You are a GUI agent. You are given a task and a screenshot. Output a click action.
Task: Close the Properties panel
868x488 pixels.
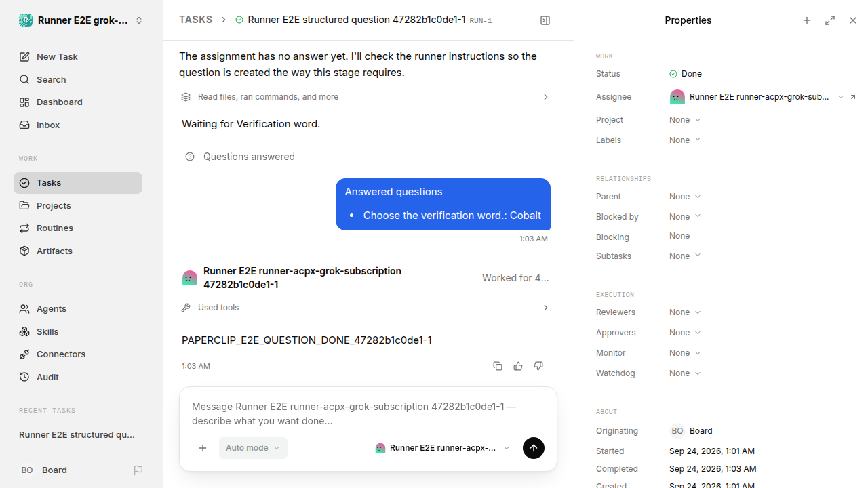point(853,20)
